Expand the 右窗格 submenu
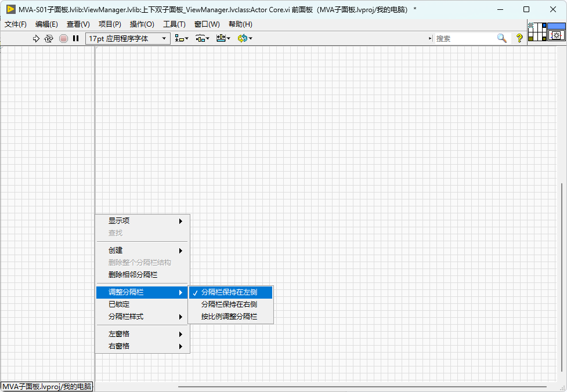Image resolution: width=567 pixels, height=392 pixels. [x=142, y=346]
